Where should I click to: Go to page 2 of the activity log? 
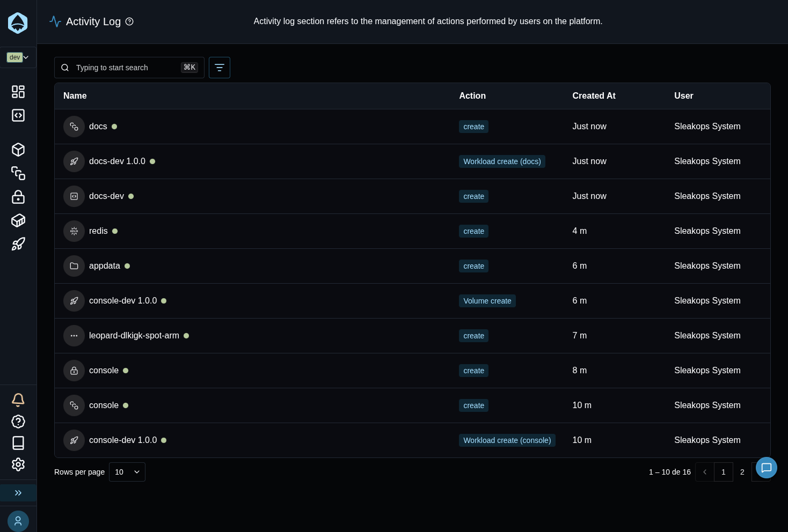(742, 472)
